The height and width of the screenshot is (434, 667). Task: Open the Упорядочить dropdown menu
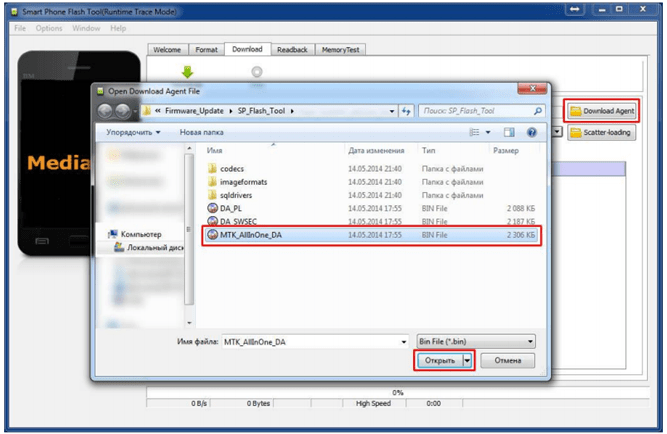pos(134,132)
